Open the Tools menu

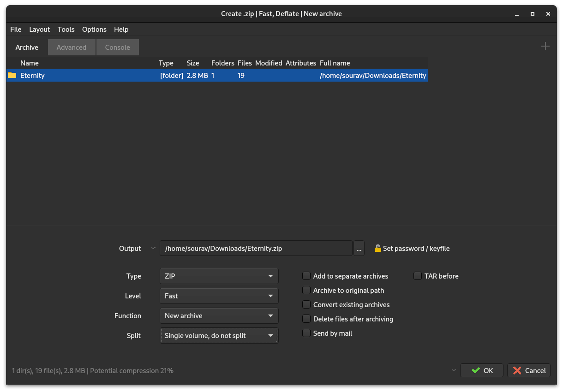pyautogui.click(x=66, y=29)
